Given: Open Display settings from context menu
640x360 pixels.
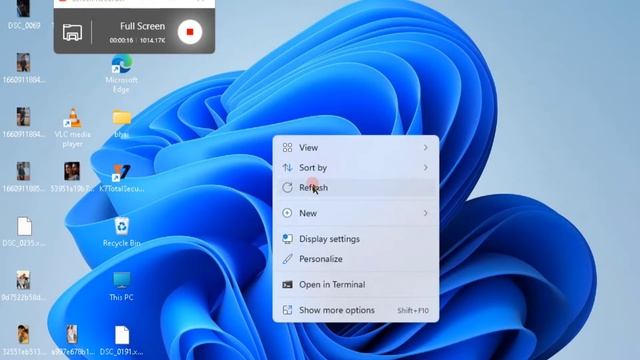Looking at the screenshot, I should tap(356, 239).
